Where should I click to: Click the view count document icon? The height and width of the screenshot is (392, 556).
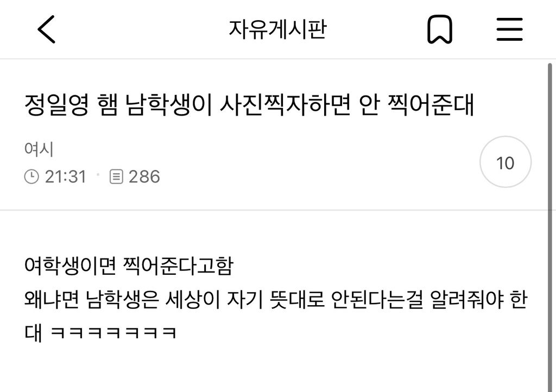click(x=116, y=176)
